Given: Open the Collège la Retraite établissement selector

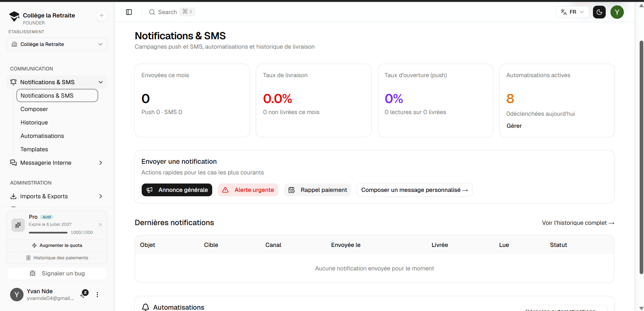Looking at the screenshot, I should tap(57, 44).
